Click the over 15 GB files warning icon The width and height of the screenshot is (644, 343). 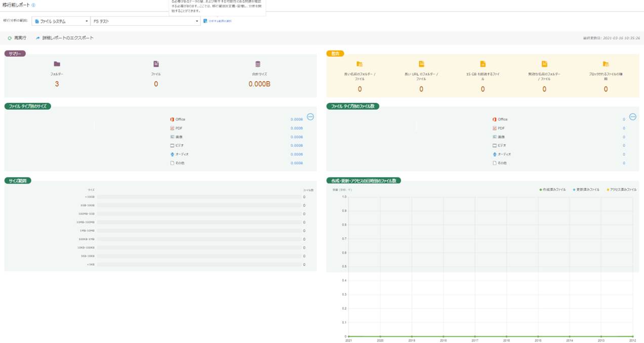point(482,64)
